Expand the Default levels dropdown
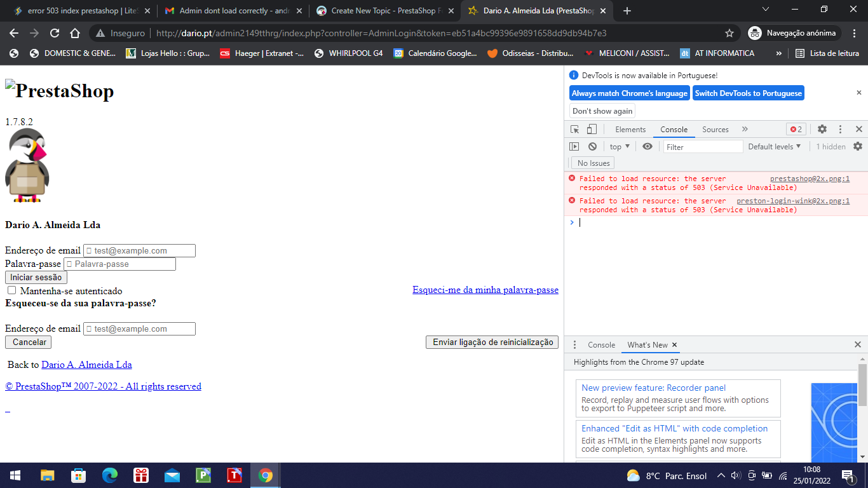Image resolution: width=868 pixels, height=488 pixels. coord(775,146)
